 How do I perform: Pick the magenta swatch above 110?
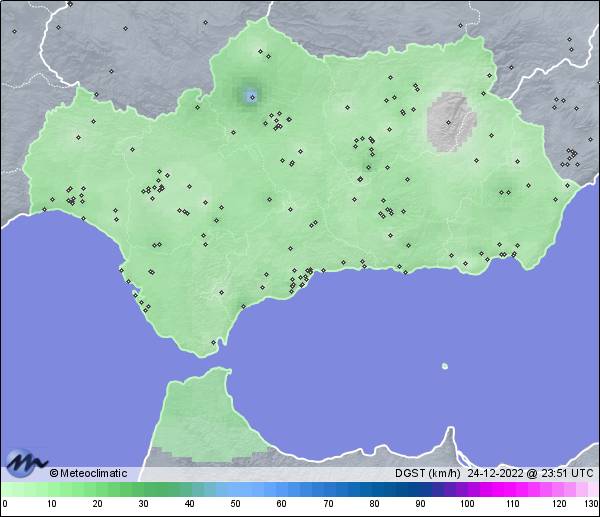pos(510,489)
